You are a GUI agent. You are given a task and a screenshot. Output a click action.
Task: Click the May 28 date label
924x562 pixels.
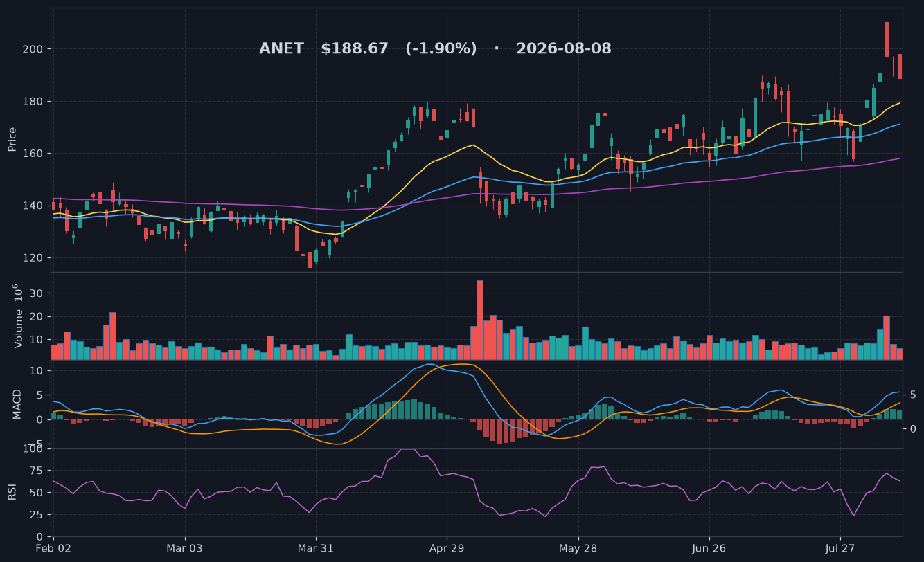tap(578, 549)
